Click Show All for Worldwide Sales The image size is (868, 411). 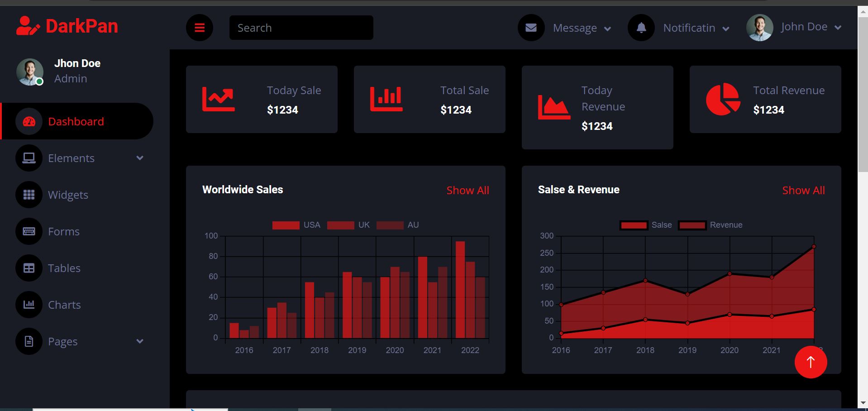tap(467, 190)
